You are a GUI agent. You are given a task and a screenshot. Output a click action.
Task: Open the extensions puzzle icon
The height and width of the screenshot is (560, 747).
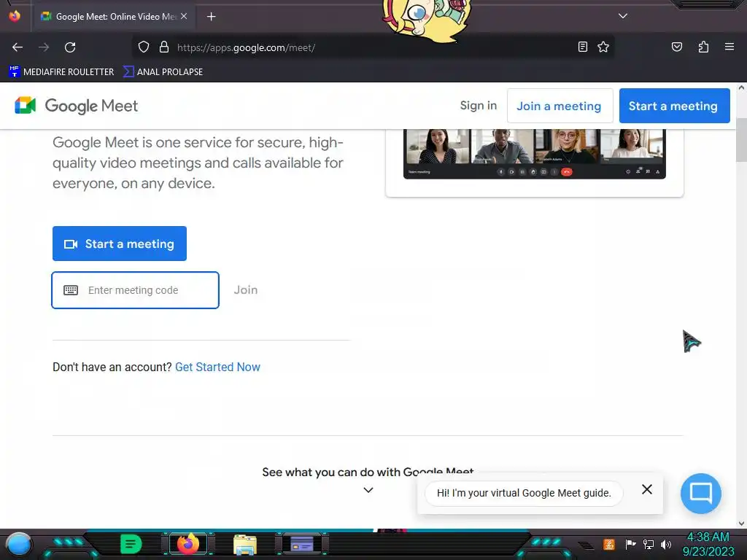tap(703, 47)
